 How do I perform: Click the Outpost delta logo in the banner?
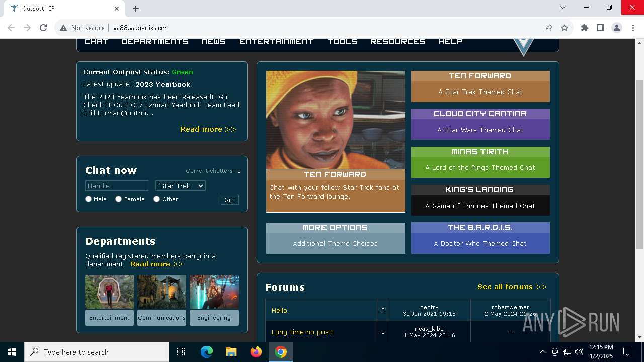tap(523, 46)
